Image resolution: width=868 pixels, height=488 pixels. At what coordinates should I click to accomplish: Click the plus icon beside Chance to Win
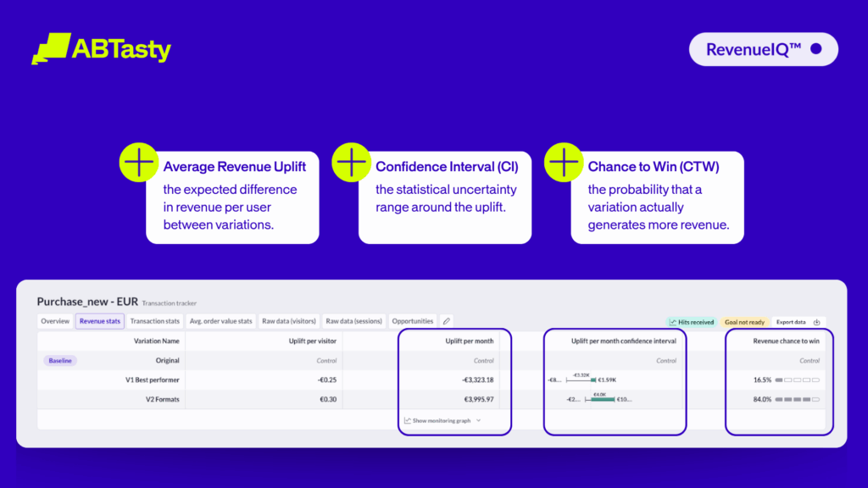click(x=563, y=161)
